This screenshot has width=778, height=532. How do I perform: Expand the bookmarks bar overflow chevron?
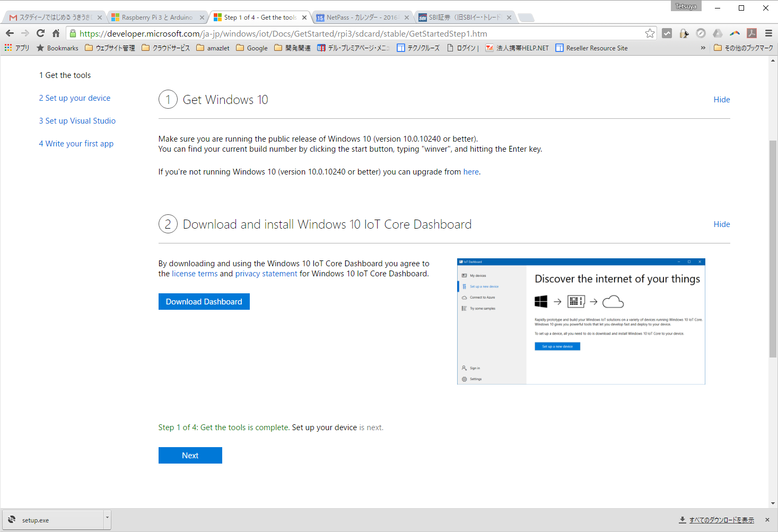tap(703, 48)
